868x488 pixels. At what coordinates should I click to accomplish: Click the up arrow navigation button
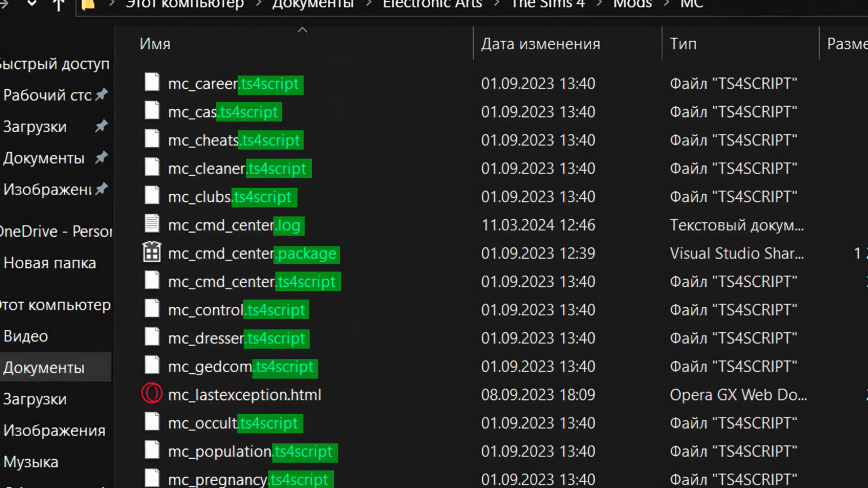pyautogui.click(x=58, y=5)
